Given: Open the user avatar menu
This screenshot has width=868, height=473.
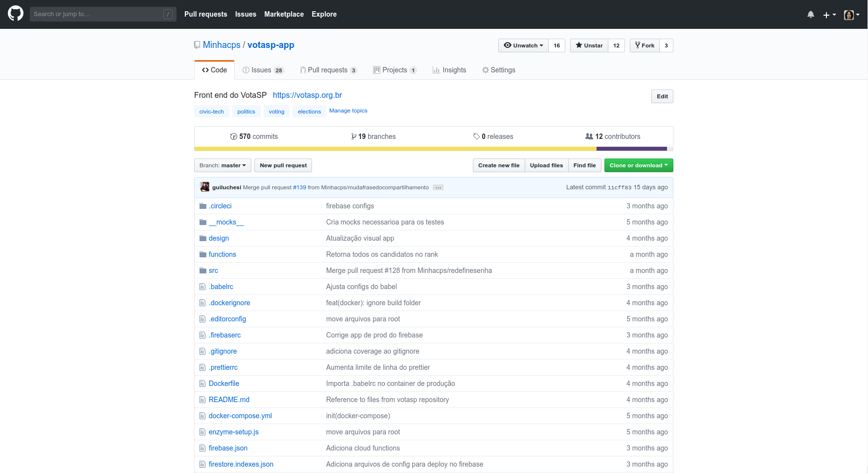Looking at the screenshot, I should point(852,15).
